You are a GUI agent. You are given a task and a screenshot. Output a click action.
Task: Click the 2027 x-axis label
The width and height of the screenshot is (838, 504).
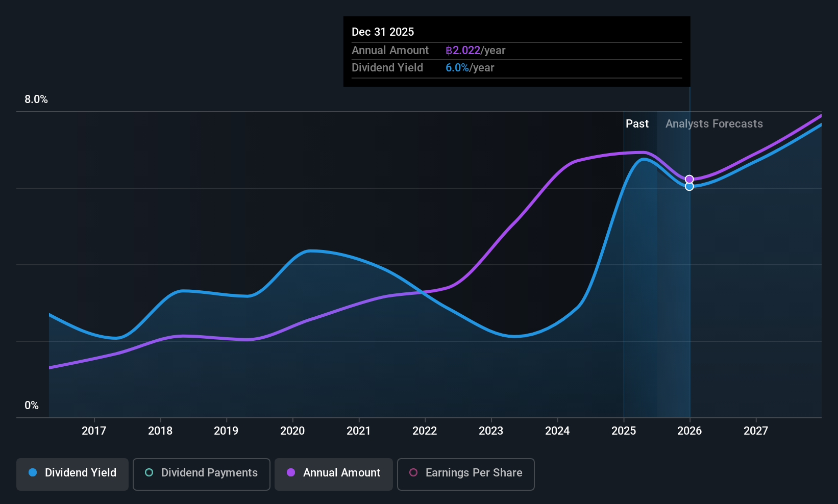756,431
